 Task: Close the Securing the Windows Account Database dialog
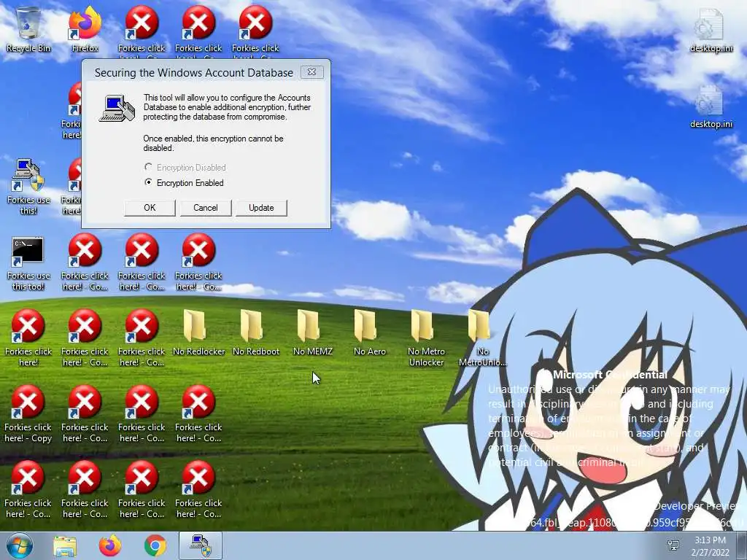[312, 72]
